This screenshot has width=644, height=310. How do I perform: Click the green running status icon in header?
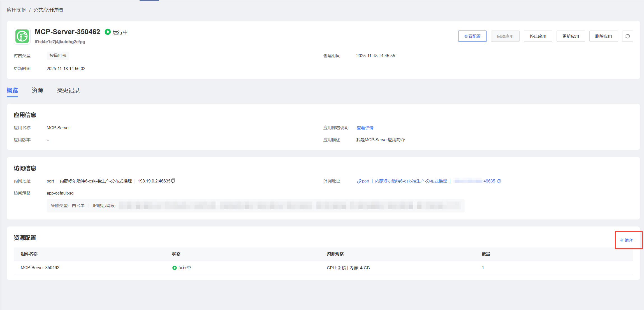tap(108, 32)
